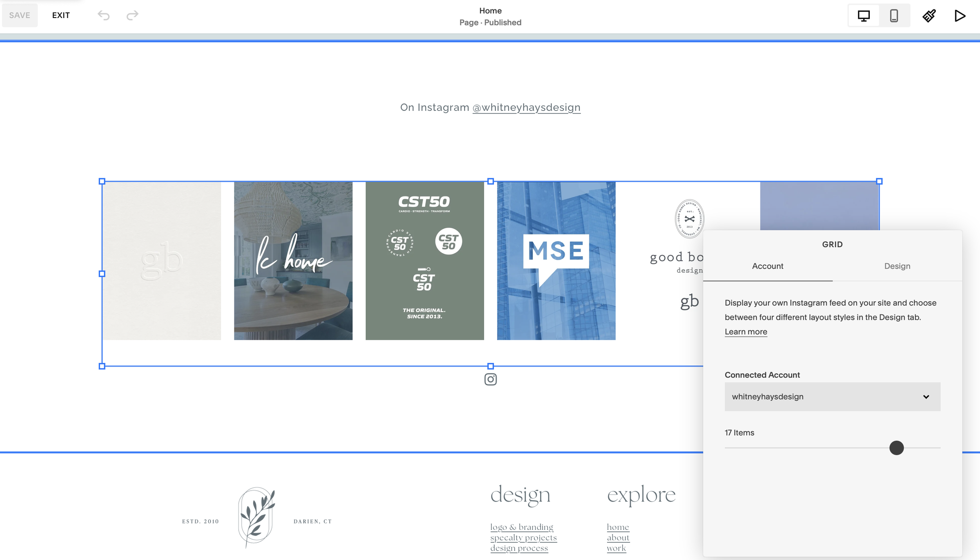Switch to the Design tab
980x560 pixels.
897,266
